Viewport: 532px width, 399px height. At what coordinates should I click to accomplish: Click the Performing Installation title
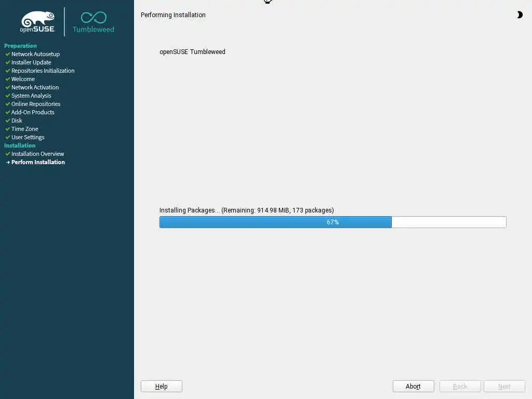[173, 15]
